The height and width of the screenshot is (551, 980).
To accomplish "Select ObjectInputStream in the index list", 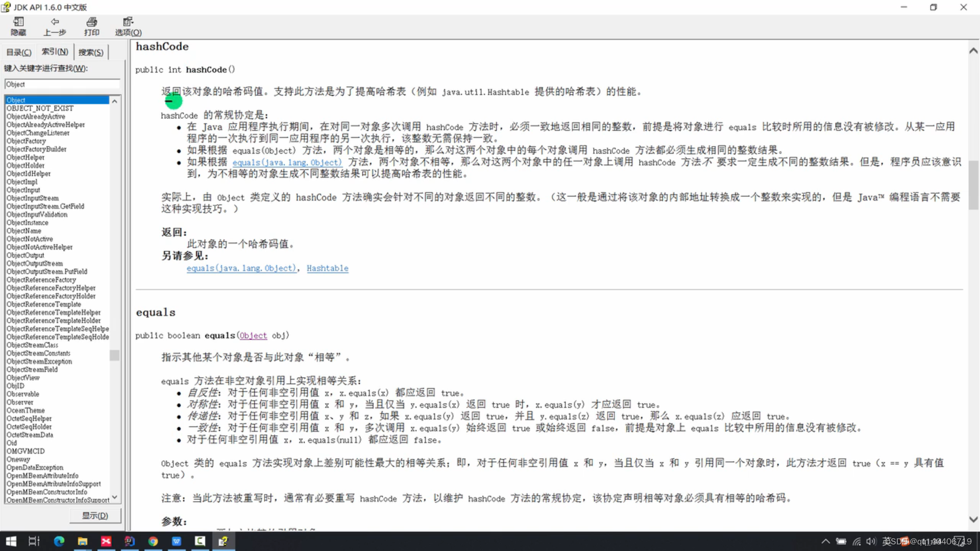I will point(33,198).
